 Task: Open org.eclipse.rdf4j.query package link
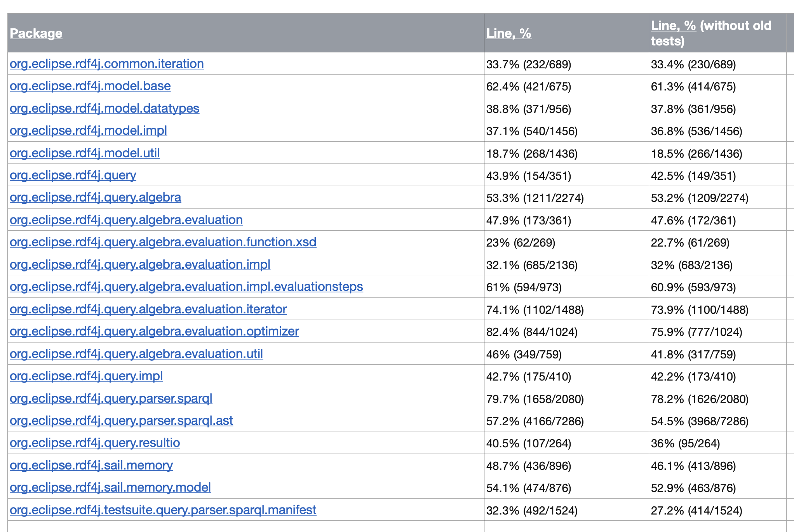click(73, 175)
